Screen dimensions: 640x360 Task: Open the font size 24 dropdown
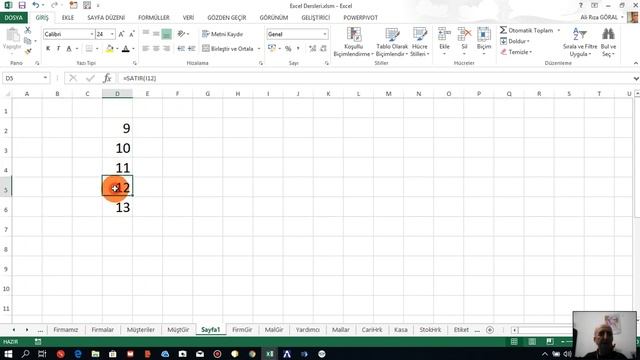(112, 34)
